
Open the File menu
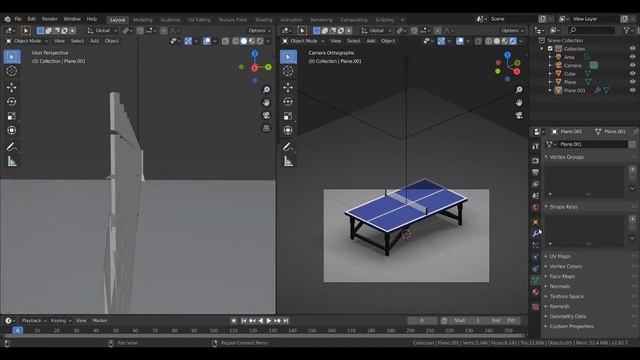coord(18,19)
